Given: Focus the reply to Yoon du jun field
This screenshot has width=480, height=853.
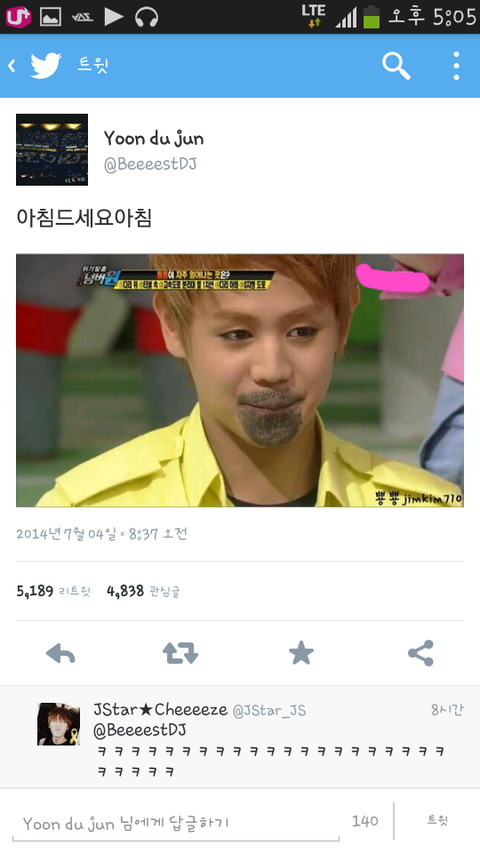Looking at the screenshot, I should click(175, 823).
